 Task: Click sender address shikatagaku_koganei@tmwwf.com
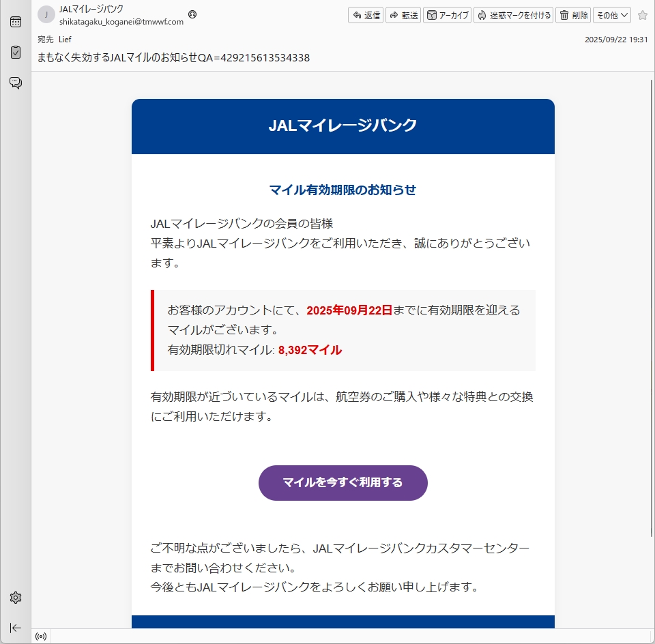[121, 22]
